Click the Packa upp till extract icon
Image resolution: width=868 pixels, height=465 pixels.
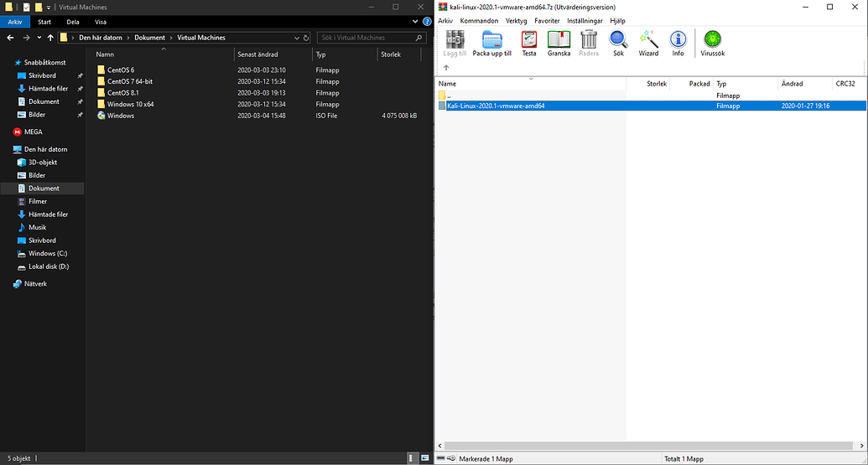491,43
